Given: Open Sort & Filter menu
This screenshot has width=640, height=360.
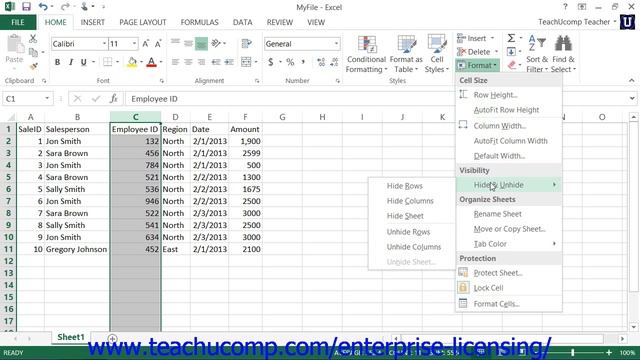Looking at the screenshot, I should 537,54.
